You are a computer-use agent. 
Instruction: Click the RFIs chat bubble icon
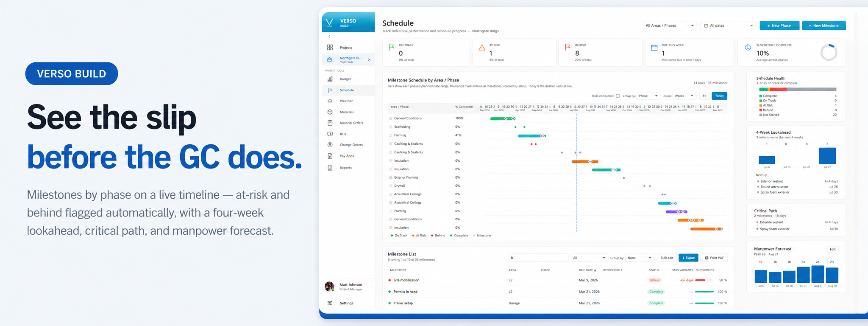point(330,134)
